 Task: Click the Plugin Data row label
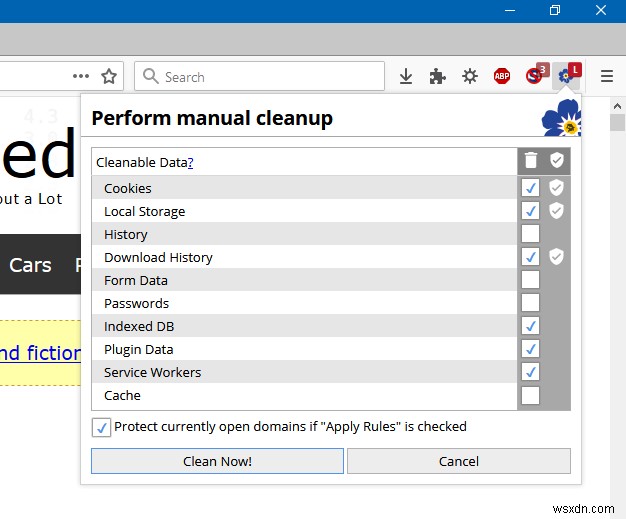(x=139, y=350)
